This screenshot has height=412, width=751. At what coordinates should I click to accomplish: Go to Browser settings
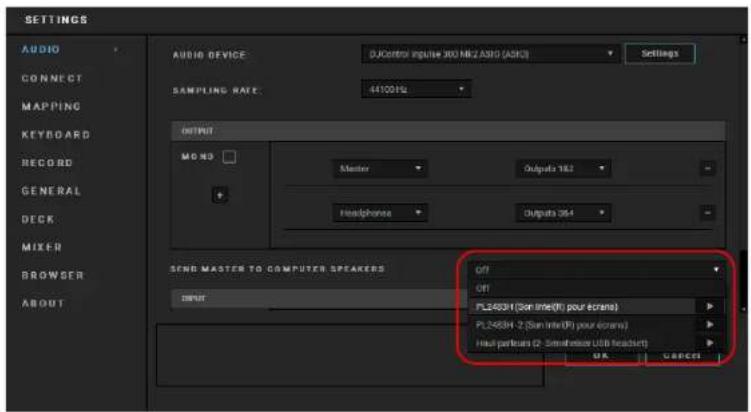click(53, 275)
